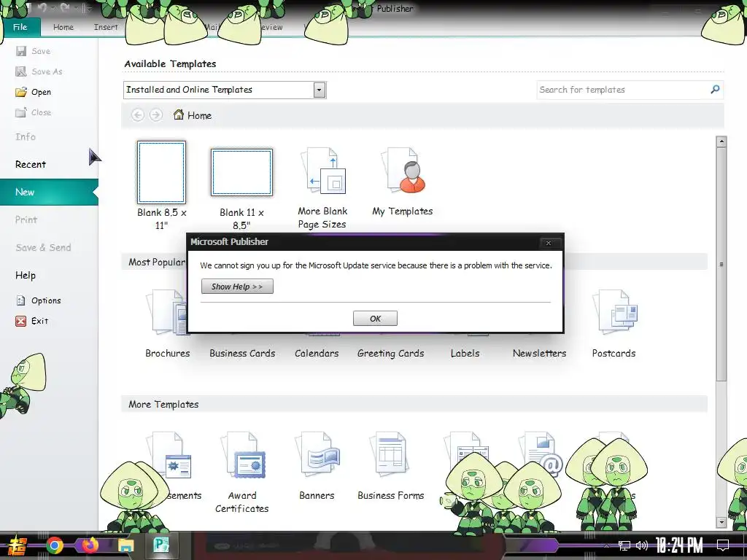Click OK in the Microsoft Publisher dialog

pyautogui.click(x=375, y=319)
